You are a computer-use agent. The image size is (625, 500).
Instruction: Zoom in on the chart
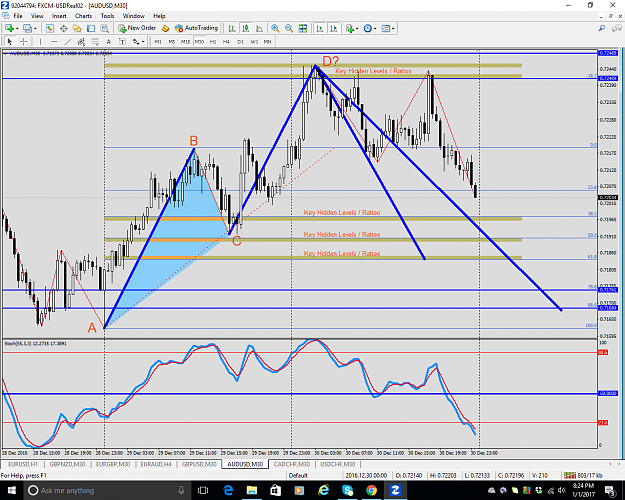(x=275, y=28)
